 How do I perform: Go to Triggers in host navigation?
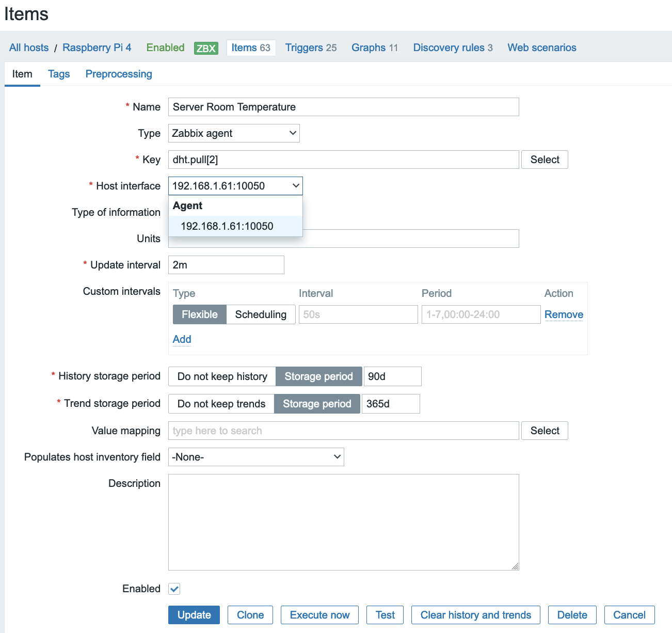click(x=311, y=48)
